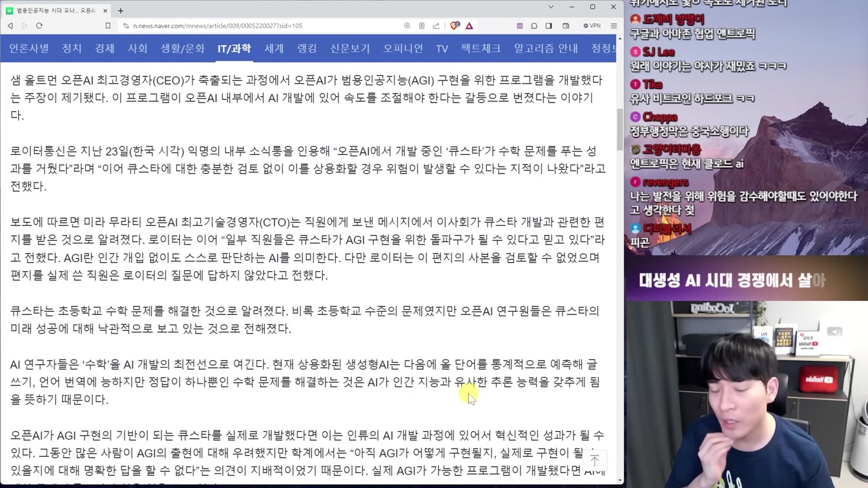This screenshot has height=488, width=868.
Task: Open reader mode icon in address bar
Action: tap(422, 26)
